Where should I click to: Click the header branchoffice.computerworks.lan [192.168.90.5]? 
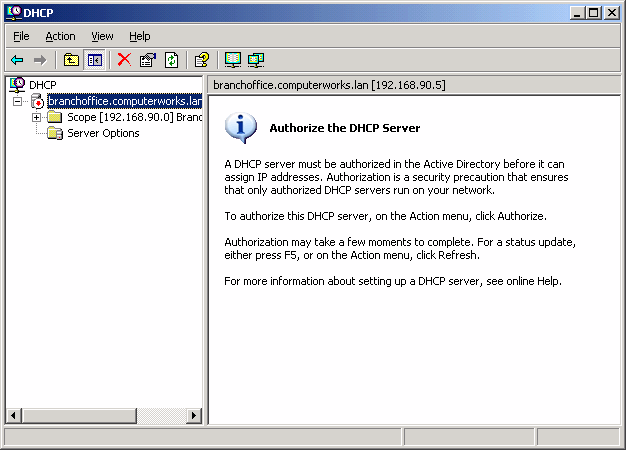[329, 85]
